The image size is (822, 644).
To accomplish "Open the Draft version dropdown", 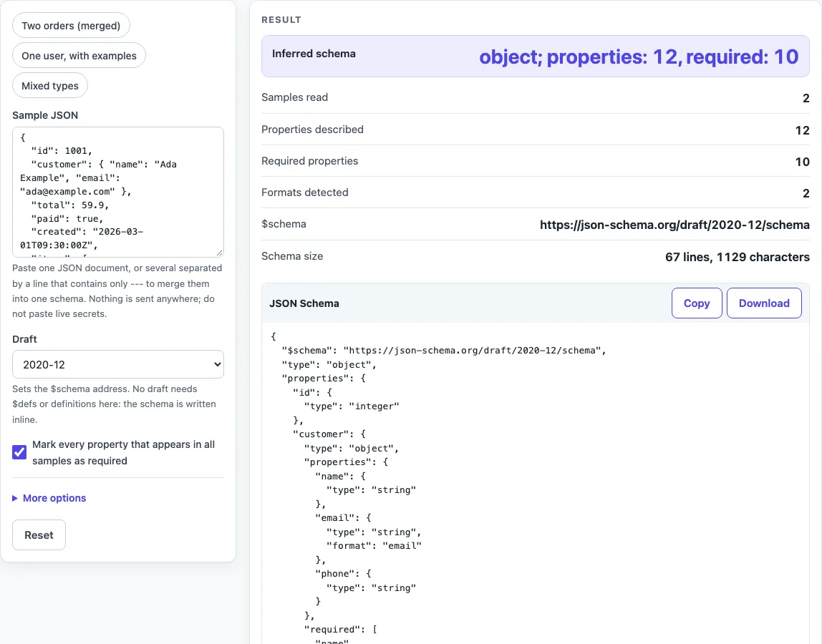I will pos(118,364).
